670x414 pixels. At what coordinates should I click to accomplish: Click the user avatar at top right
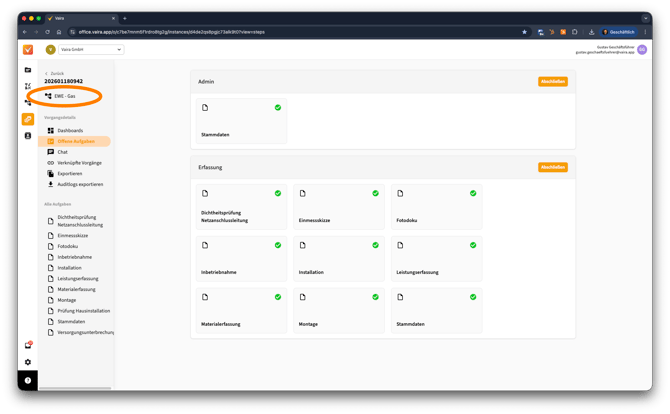coord(642,49)
